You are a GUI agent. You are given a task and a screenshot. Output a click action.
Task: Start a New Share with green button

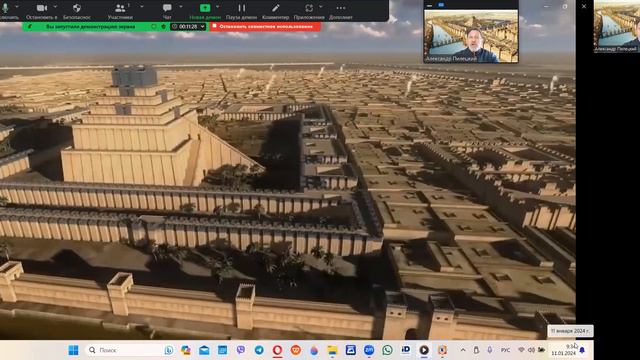(205, 11)
